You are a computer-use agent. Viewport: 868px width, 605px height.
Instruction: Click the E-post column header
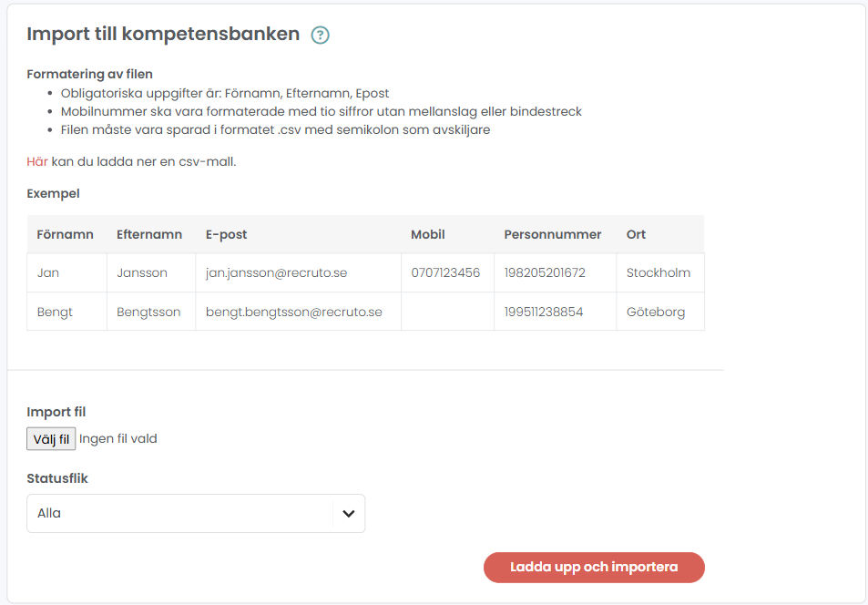227,234
